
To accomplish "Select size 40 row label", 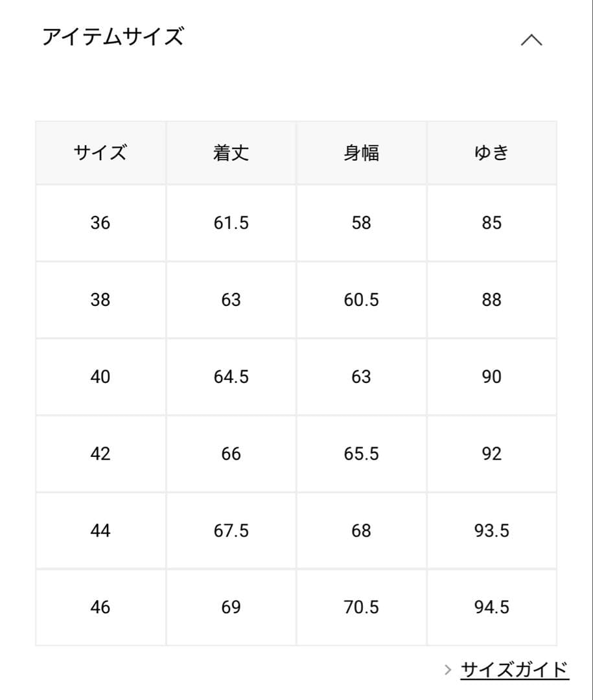I will (100, 377).
